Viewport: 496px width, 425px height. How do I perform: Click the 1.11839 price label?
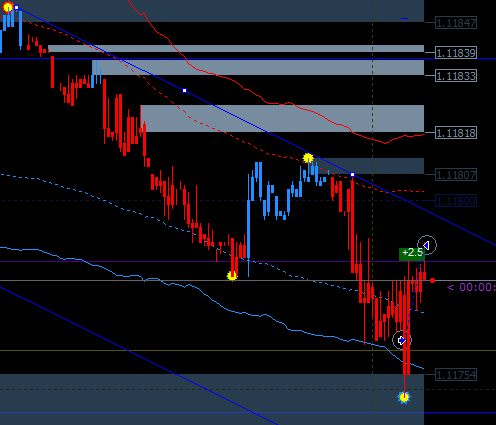[x=456, y=53]
